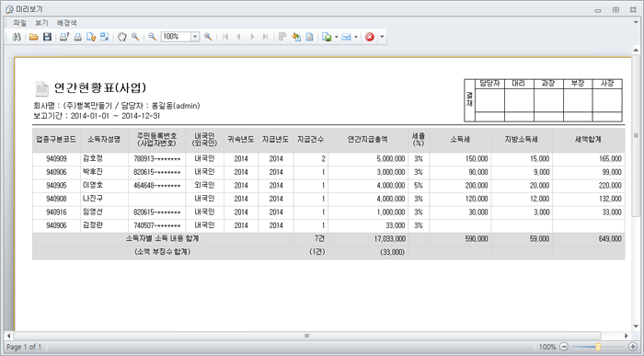Click the Page 1 of 1 status text
This screenshot has height=356, width=644.
point(24,348)
